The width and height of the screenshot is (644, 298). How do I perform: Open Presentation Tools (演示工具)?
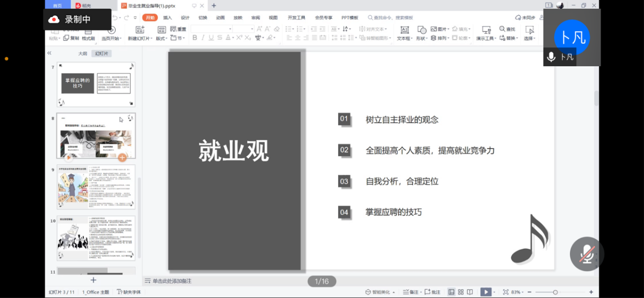[x=486, y=30]
